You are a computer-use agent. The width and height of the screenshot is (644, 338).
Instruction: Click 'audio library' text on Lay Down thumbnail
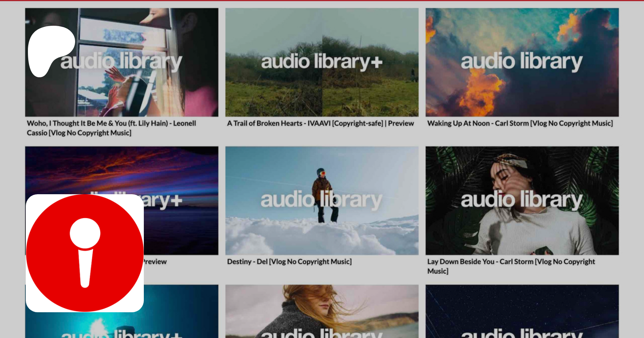(x=521, y=200)
